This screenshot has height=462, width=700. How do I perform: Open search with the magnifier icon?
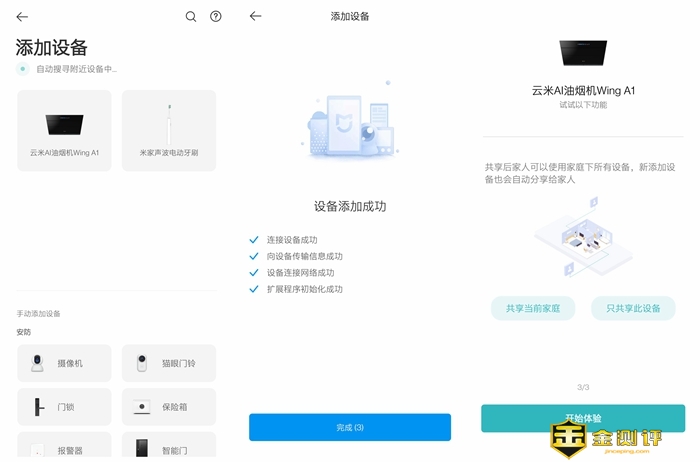(x=191, y=17)
